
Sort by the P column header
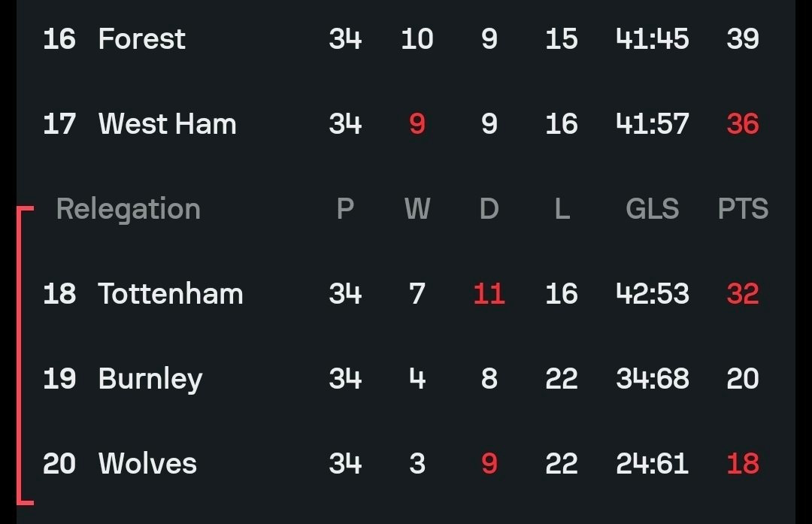click(x=345, y=209)
